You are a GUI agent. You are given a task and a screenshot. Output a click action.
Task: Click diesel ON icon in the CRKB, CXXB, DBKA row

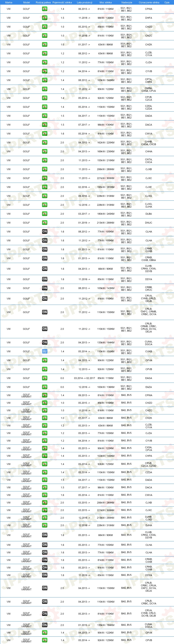pyautogui.click(x=45, y=259)
